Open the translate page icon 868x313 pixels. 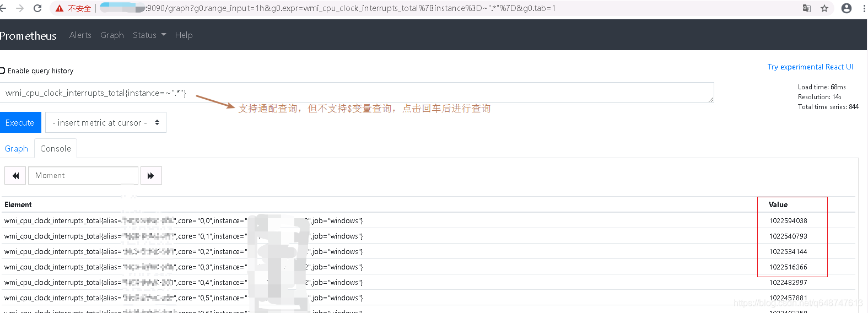point(807,8)
